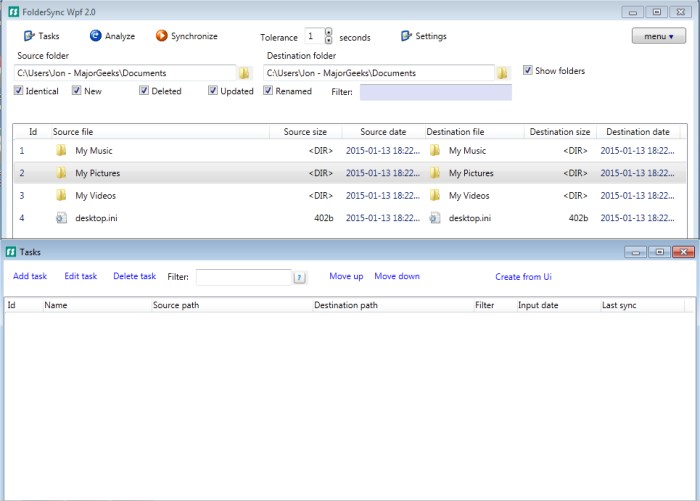Click the Move up link
The height and width of the screenshot is (501, 700).
[x=346, y=276]
